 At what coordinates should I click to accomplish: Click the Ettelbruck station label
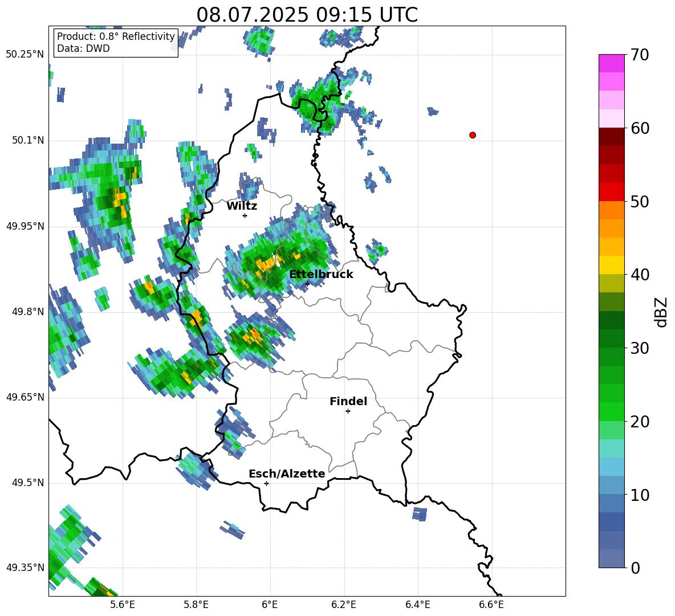click(x=321, y=275)
